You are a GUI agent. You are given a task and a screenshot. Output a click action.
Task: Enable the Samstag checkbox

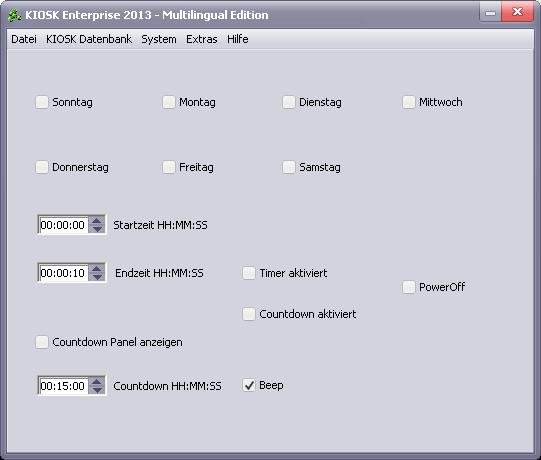(x=289, y=167)
